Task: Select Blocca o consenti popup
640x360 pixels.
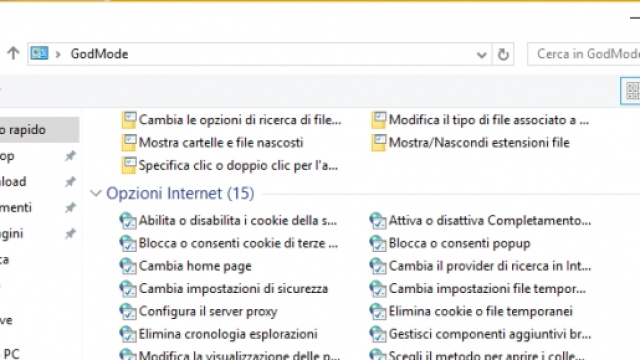Action: 460,243
